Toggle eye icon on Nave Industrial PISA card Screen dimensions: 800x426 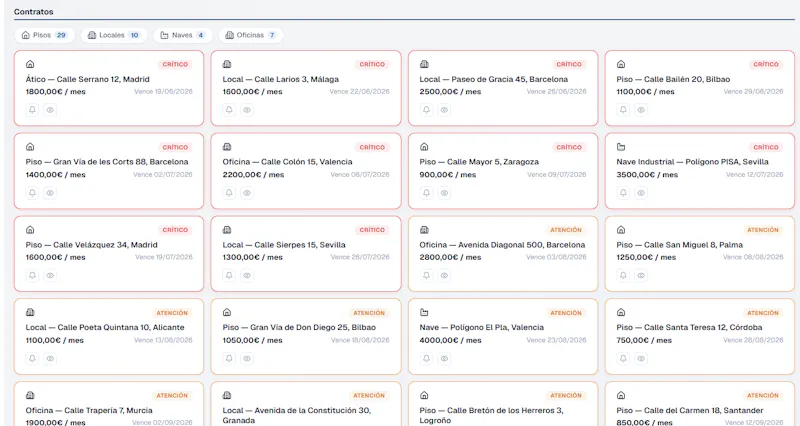641,193
